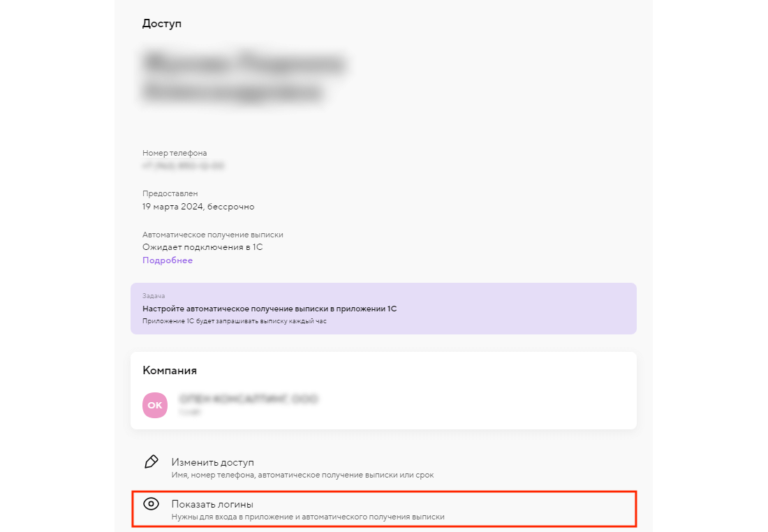The width and height of the screenshot is (768, 532).
Task: Click the status Ожидает подключения в 1С
Action: pos(202,247)
